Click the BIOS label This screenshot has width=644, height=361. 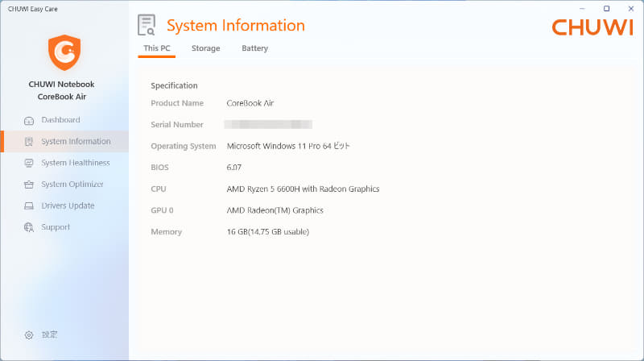pos(159,168)
